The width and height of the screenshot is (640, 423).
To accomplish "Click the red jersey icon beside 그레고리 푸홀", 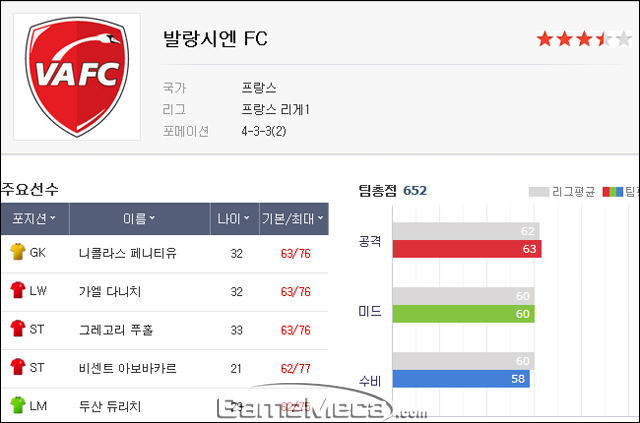I will (x=18, y=328).
